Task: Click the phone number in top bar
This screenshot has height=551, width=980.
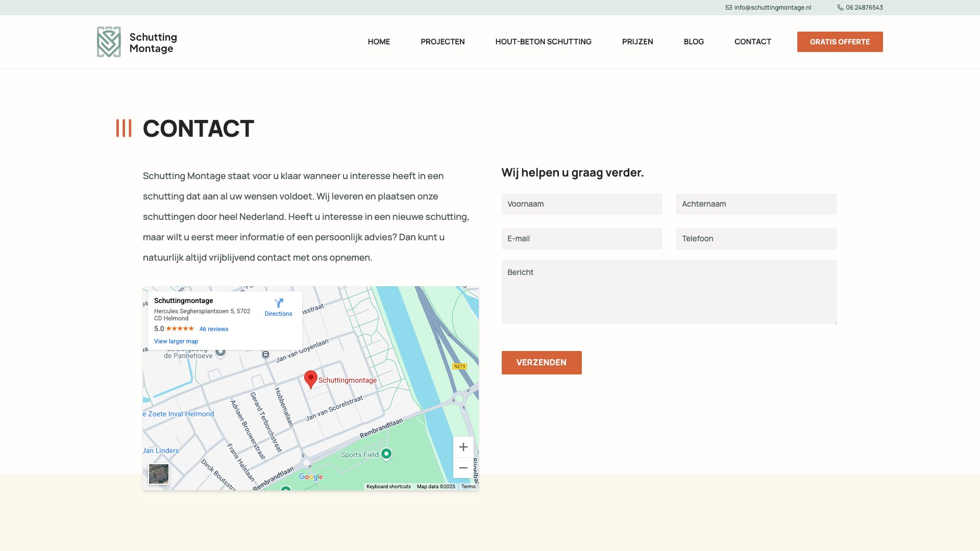Action: click(x=864, y=8)
